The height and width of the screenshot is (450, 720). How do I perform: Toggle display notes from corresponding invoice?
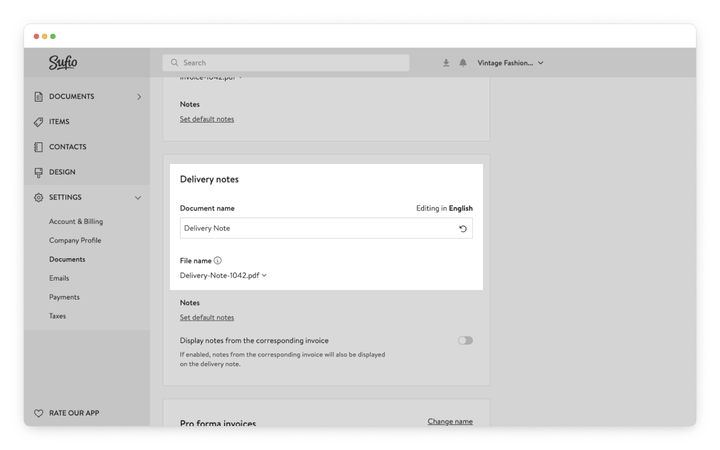(465, 340)
